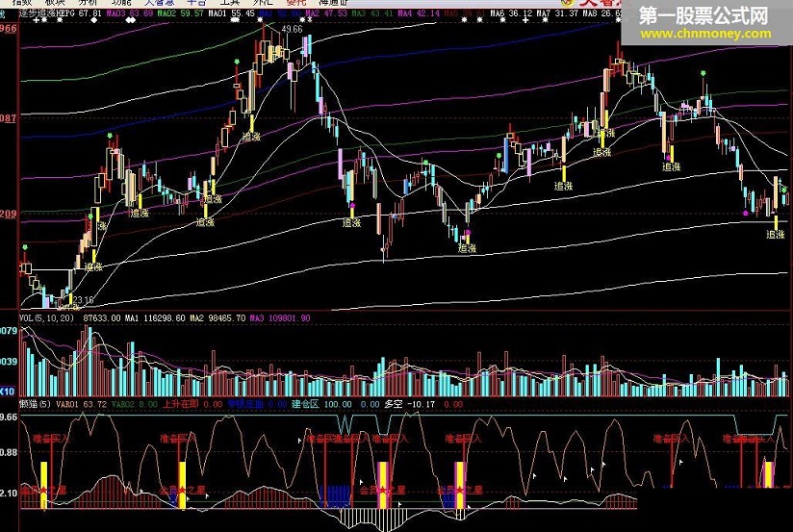Click the 23.16 low price label
Screen dimensions: 793x532
(83, 300)
